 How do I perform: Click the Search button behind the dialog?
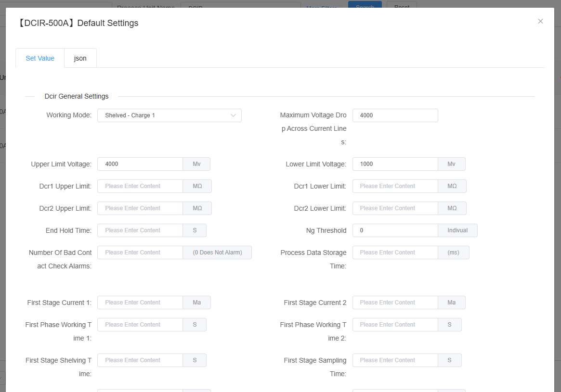coord(365,5)
